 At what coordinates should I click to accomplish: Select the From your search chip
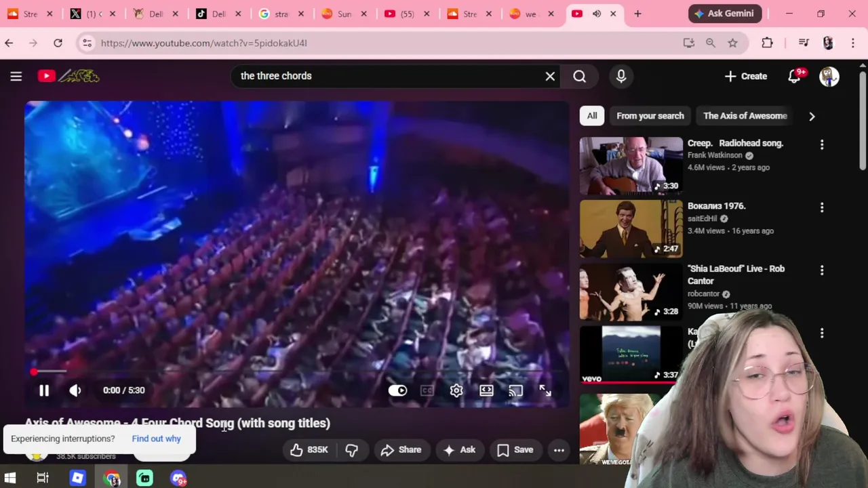[650, 116]
